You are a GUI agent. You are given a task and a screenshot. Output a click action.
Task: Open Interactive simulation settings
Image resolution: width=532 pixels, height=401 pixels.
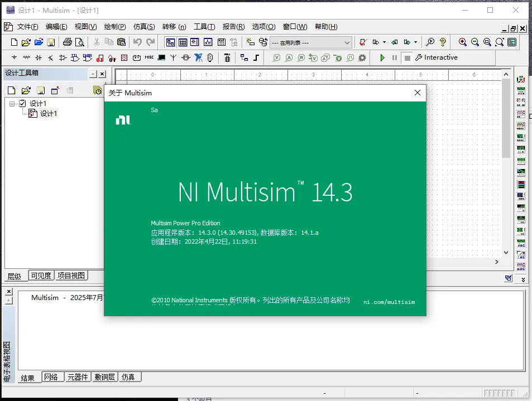point(437,57)
